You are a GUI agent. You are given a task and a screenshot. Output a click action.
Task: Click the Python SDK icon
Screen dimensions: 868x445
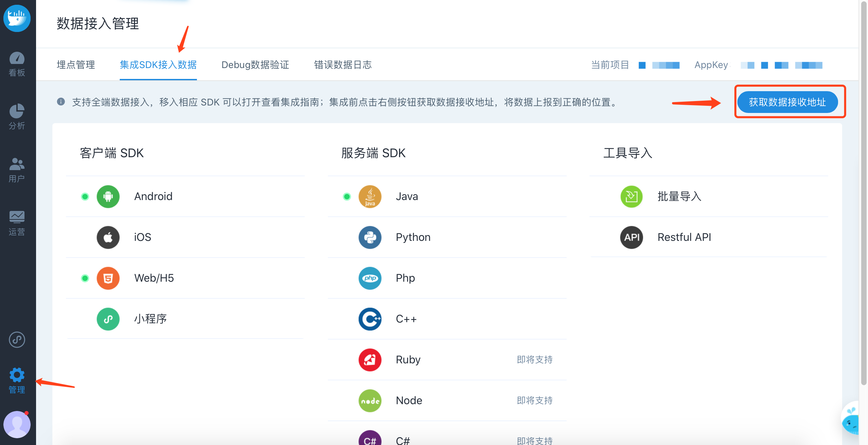click(x=370, y=237)
